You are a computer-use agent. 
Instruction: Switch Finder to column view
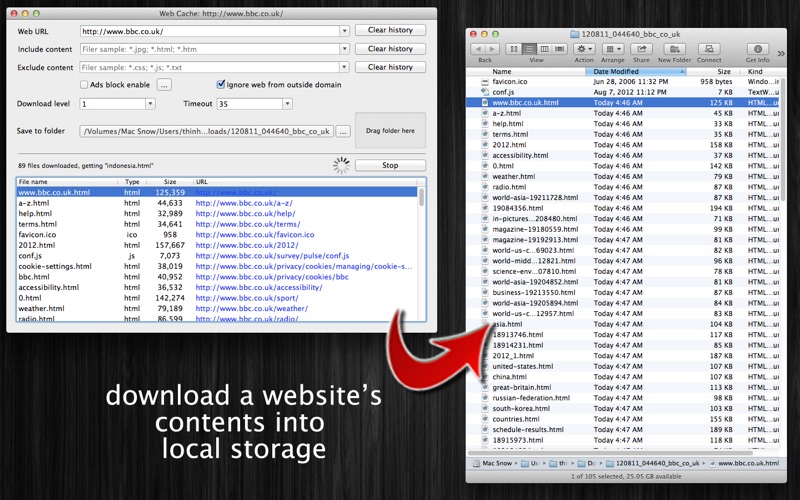pos(544,49)
